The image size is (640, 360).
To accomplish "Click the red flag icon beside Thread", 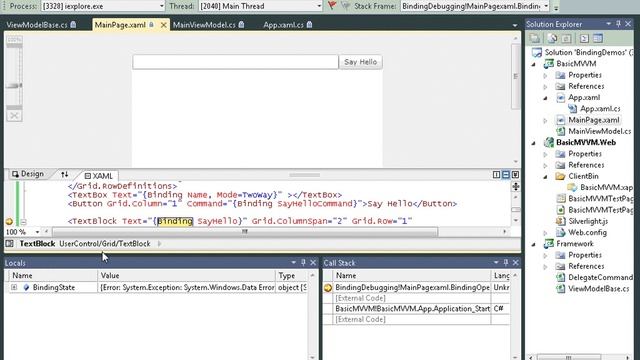I will (332, 6).
